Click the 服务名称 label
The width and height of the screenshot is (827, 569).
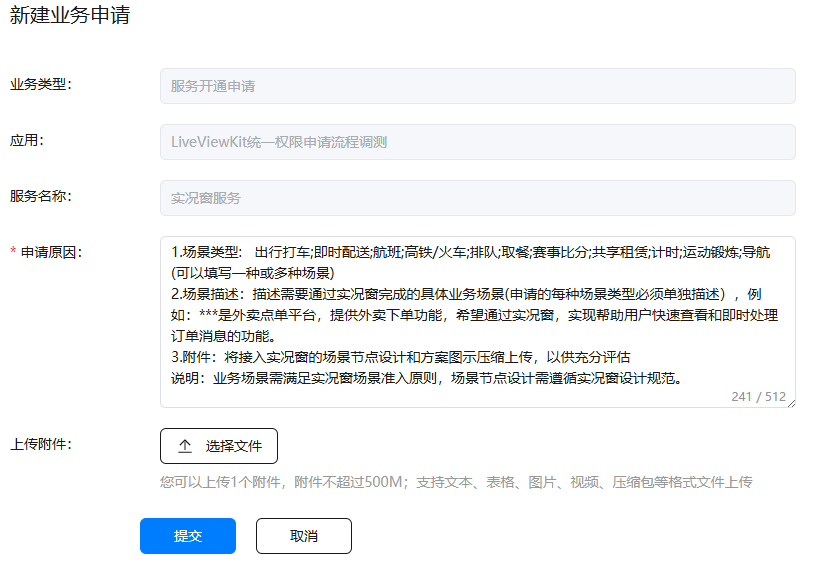[x=40, y=196]
